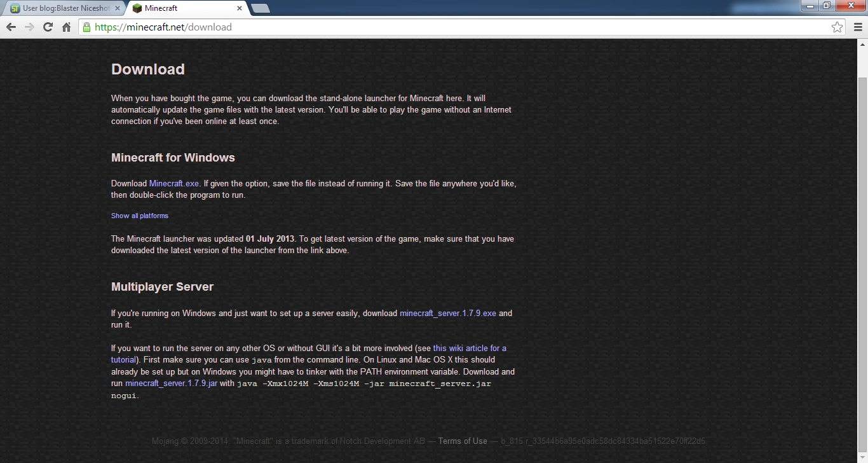Image resolution: width=868 pixels, height=463 pixels.
Task: Close the User blog tab
Action: tap(117, 8)
